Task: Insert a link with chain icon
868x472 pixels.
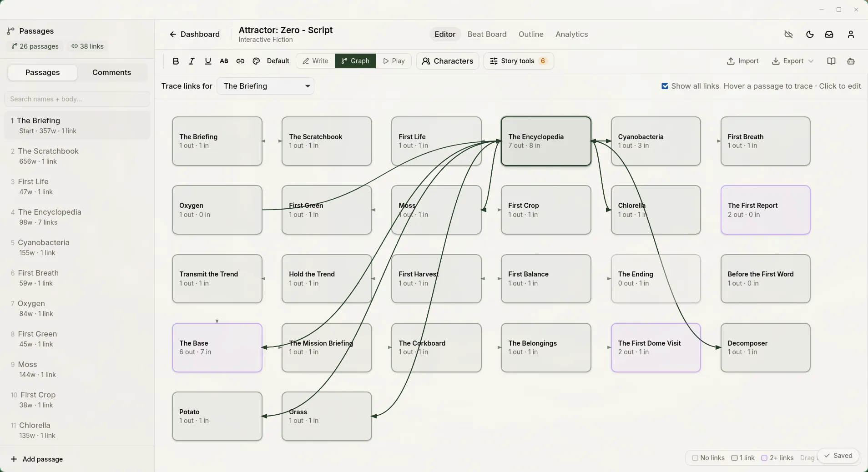Action: (240, 61)
